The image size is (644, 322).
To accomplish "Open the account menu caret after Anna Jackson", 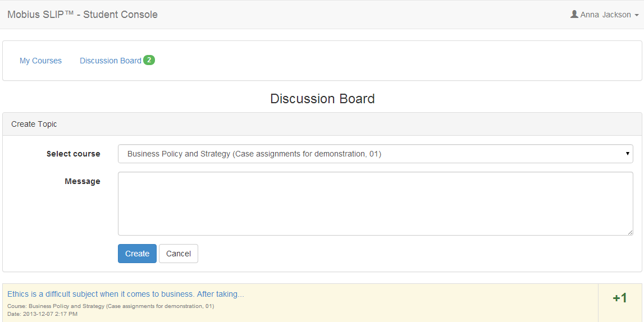I will (637, 15).
